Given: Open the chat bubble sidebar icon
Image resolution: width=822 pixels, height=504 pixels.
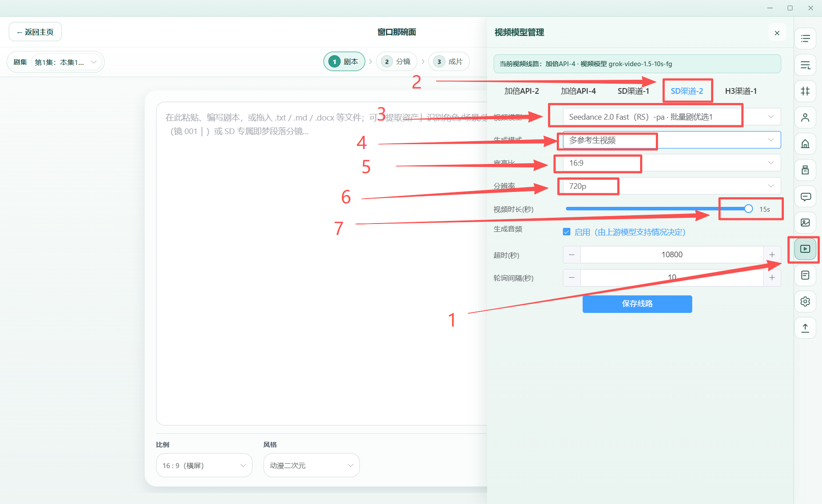Looking at the screenshot, I should tap(805, 196).
